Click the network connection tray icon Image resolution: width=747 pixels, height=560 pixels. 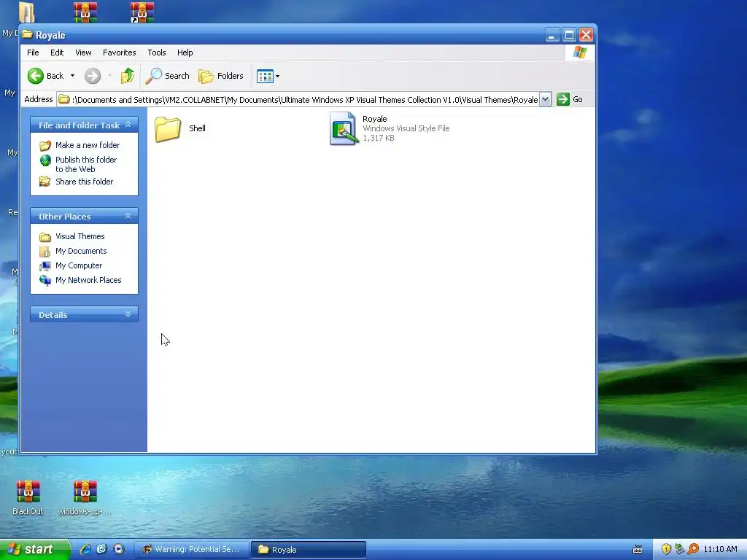coord(679,549)
